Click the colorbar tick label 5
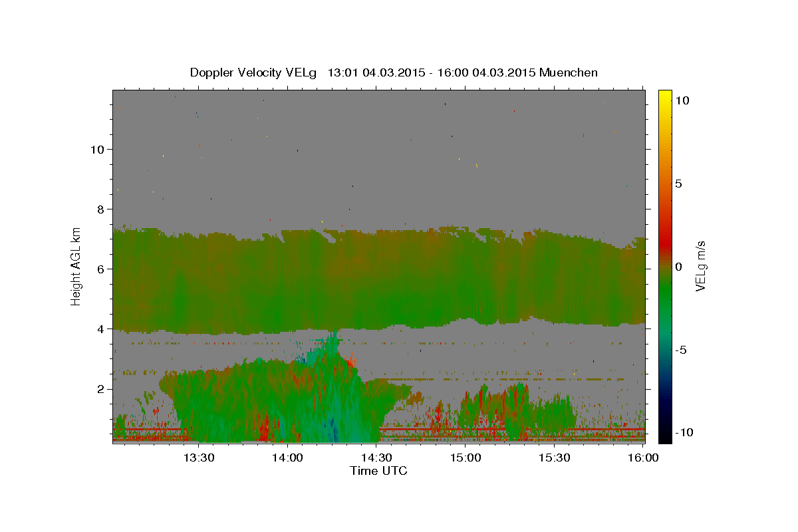Viewport: 798px width, 532px height. (678, 183)
